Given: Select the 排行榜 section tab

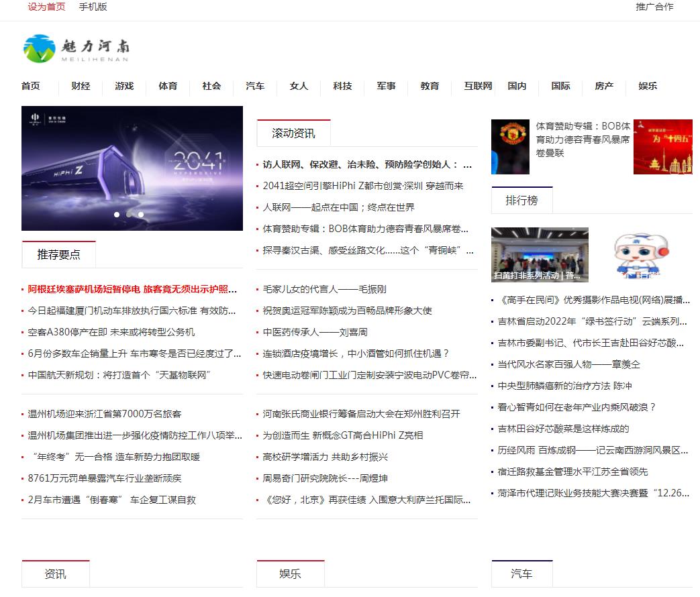Looking at the screenshot, I should point(522,201).
